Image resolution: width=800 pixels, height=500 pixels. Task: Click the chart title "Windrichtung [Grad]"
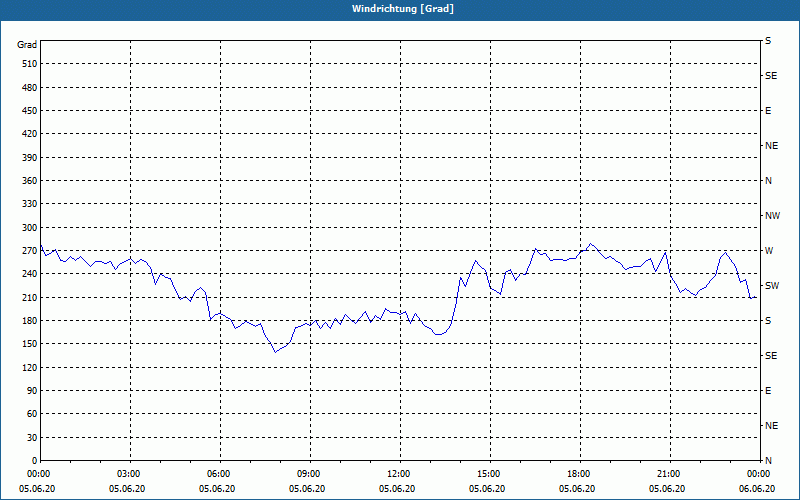(x=403, y=9)
